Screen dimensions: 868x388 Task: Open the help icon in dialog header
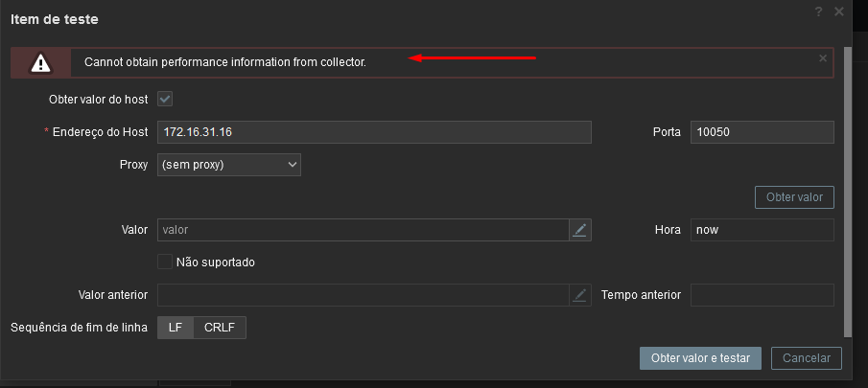[818, 11]
